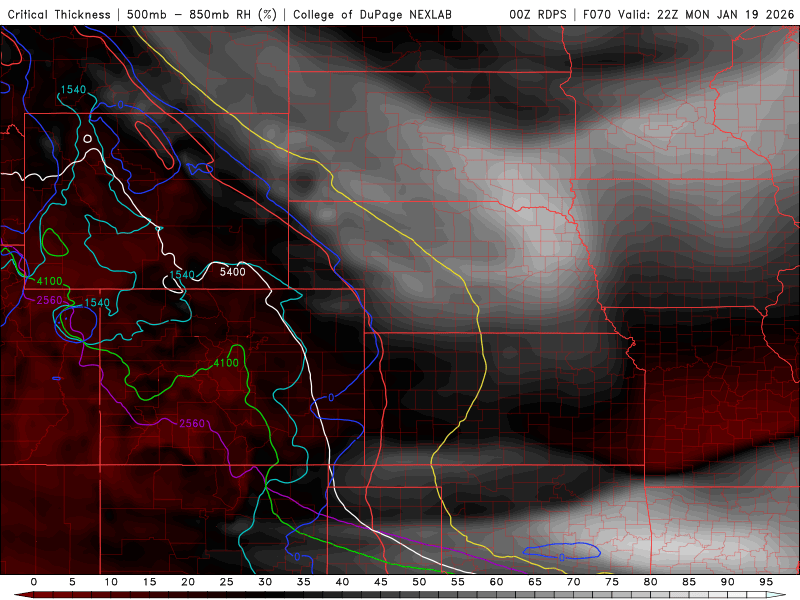Select the "25" value on the color scale
The image size is (800, 600).
(x=227, y=582)
